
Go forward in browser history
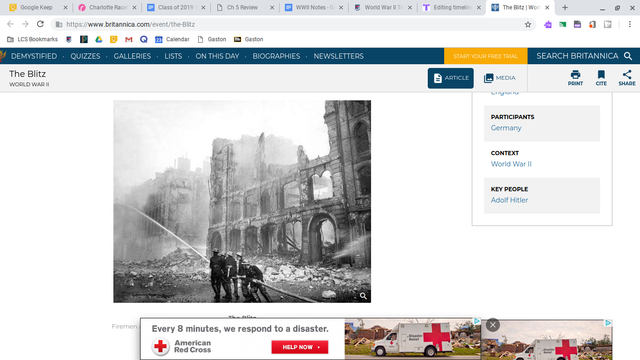click(25, 24)
